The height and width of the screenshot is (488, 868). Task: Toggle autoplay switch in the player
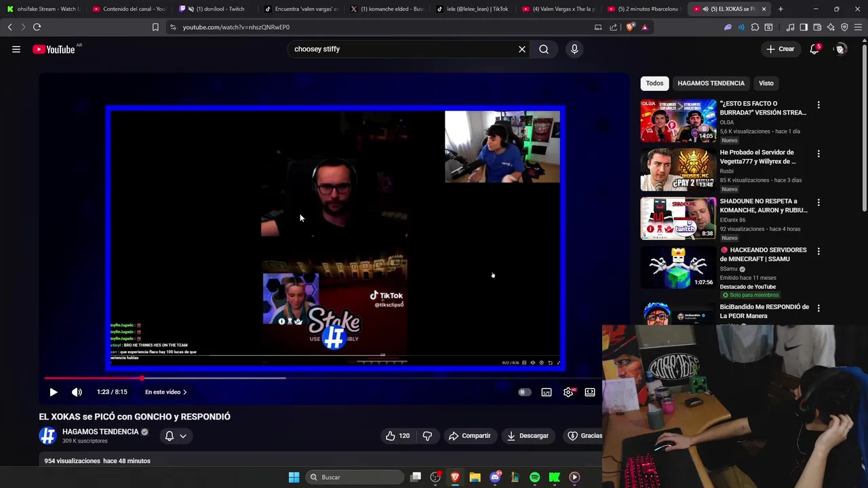(x=524, y=392)
